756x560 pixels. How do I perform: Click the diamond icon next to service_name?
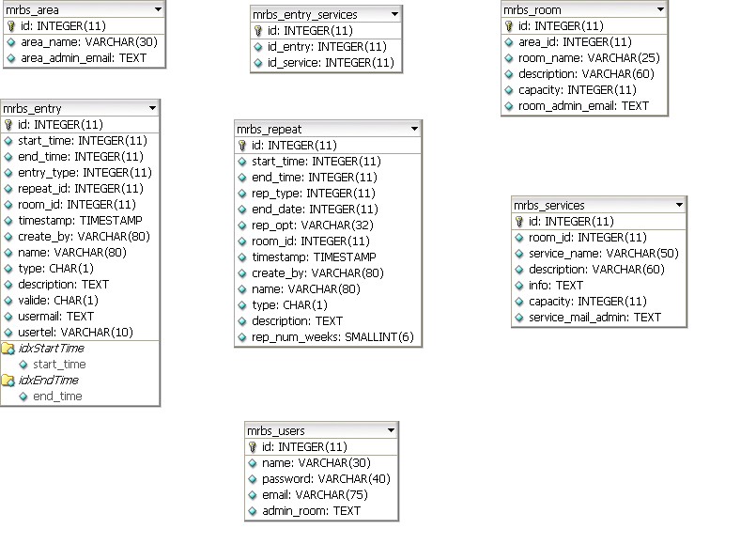[x=519, y=254]
